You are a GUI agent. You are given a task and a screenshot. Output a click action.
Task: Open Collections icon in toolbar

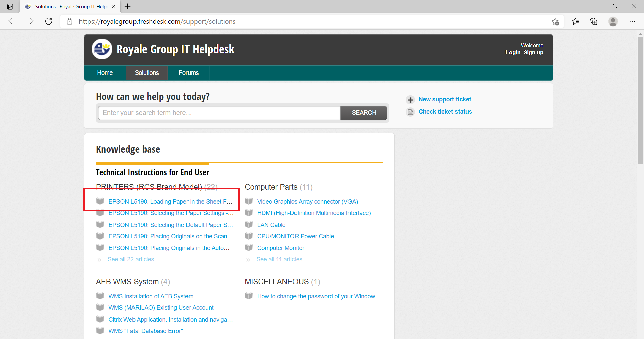(x=594, y=21)
